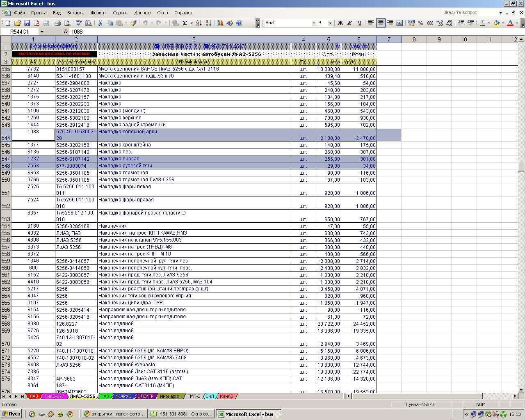This screenshot has height=420, width=525.
Task: Save the workbook using the floppy icon
Action: (x=27, y=23)
